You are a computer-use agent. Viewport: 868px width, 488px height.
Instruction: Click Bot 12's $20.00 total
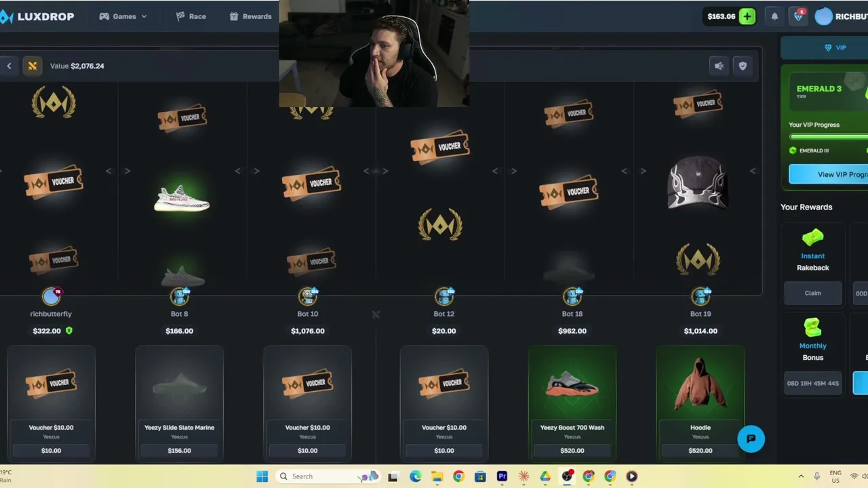(x=444, y=331)
